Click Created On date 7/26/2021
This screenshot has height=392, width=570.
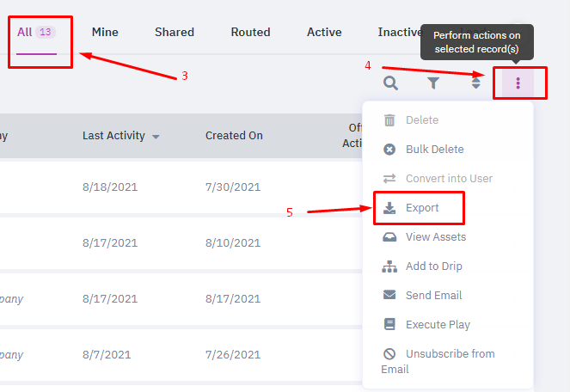[x=233, y=354]
